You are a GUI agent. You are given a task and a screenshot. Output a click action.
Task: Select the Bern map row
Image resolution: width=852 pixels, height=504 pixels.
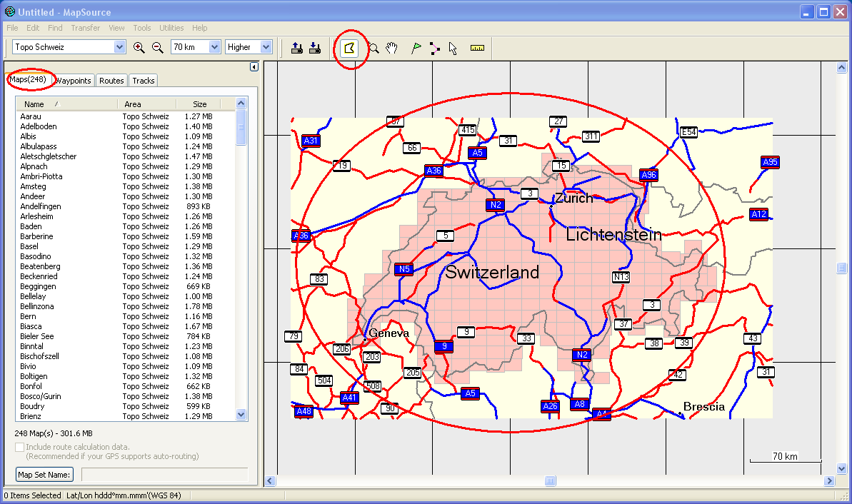(126, 316)
